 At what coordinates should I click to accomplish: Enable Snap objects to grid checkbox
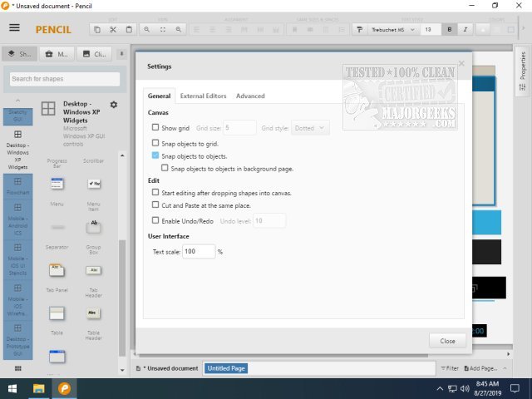point(155,143)
